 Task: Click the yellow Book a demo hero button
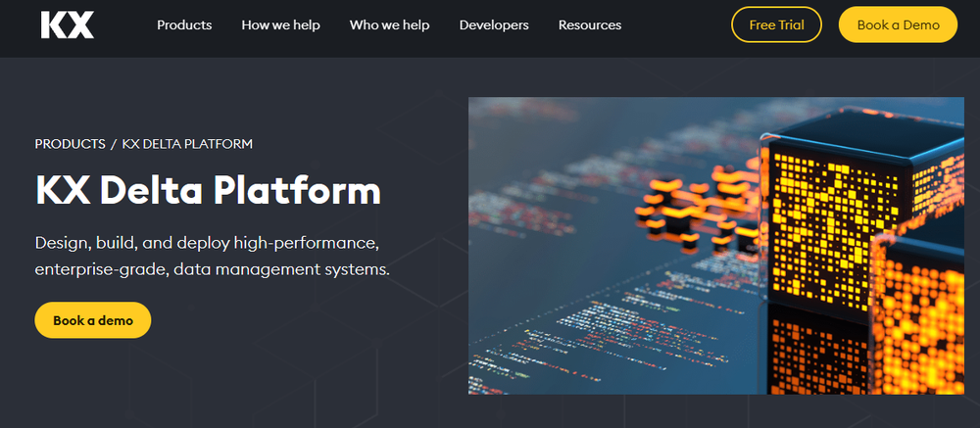pos(93,320)
